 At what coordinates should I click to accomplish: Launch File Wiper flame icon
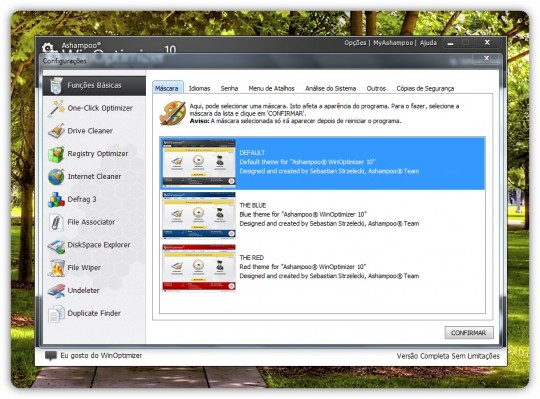(56, 268)
